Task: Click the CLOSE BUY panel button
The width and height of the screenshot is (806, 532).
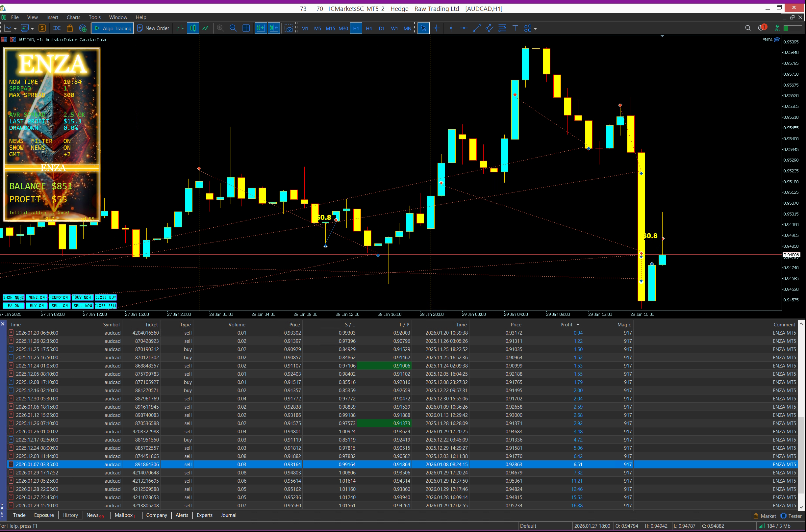Action: click(x=106, y=297)
